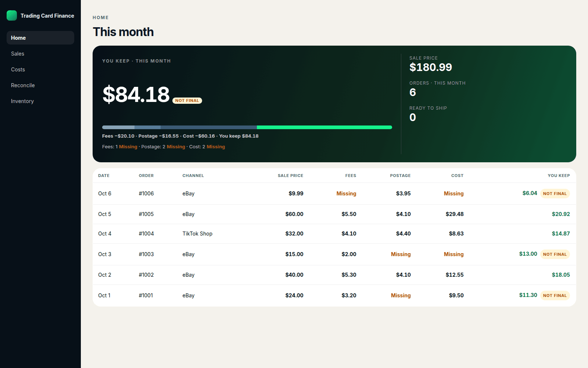The height and width of the screenshot is (368, 588).
Task: Click the SALE PRICE column header
Action: click(290, 176)
